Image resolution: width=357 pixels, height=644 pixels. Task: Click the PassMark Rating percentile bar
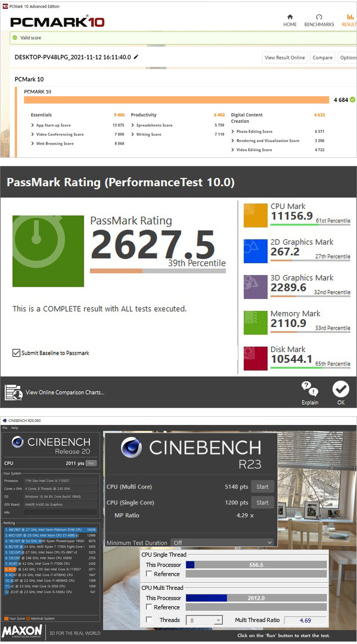(158, 271)
